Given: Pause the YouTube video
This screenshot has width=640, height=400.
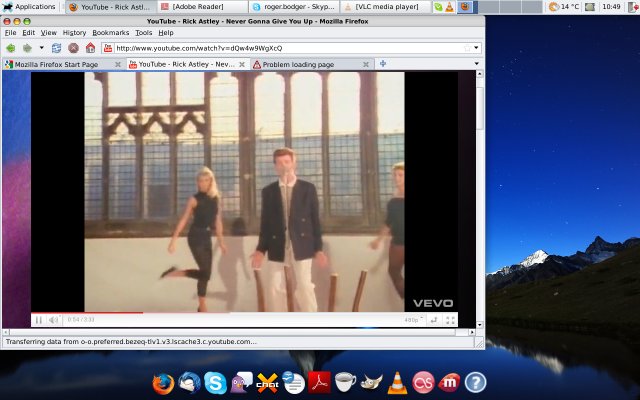Looking at the screenshot, I should 38,320.
